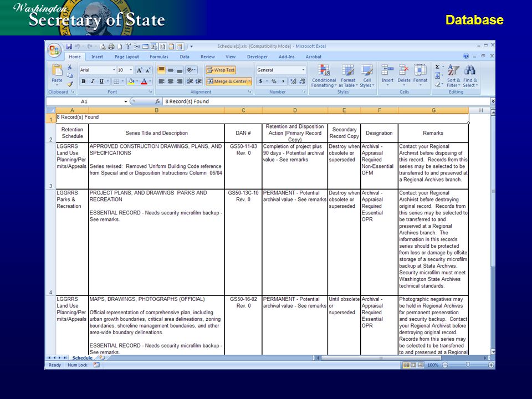Open Excel Help question mark icon
This screenshot has width=532, height=399.
tap(466, 56)
